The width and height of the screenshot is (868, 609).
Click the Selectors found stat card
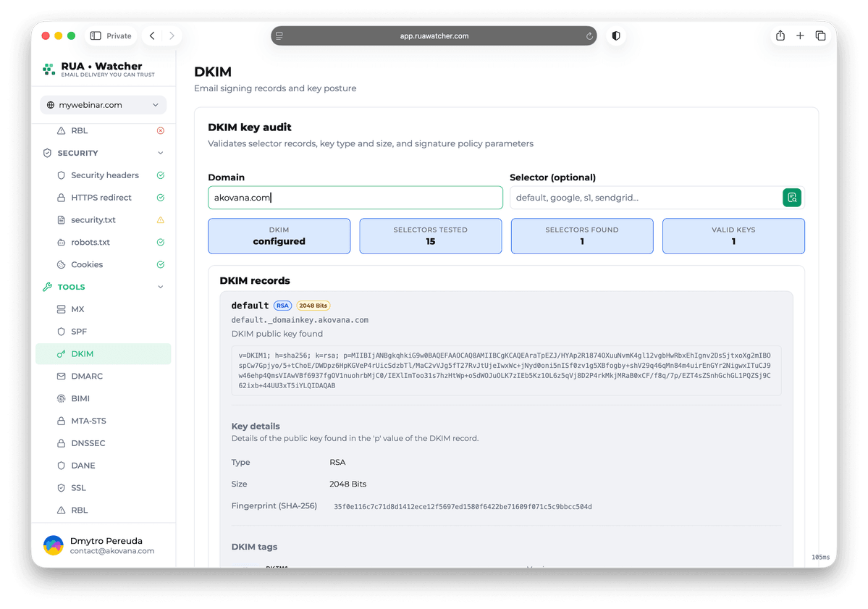582,236
